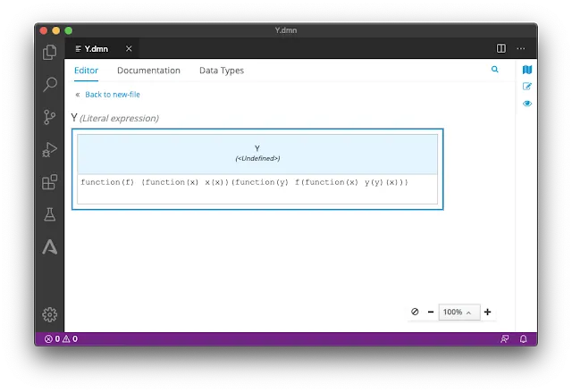Open the 100% zoom dropdown
This screenshot has width=572, height=392.
(x=459, y=313)
